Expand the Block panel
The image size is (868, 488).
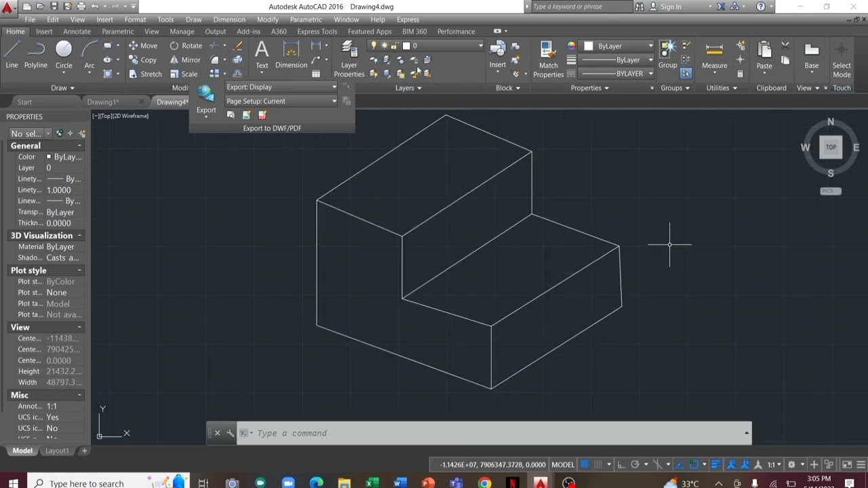(508, 88)
